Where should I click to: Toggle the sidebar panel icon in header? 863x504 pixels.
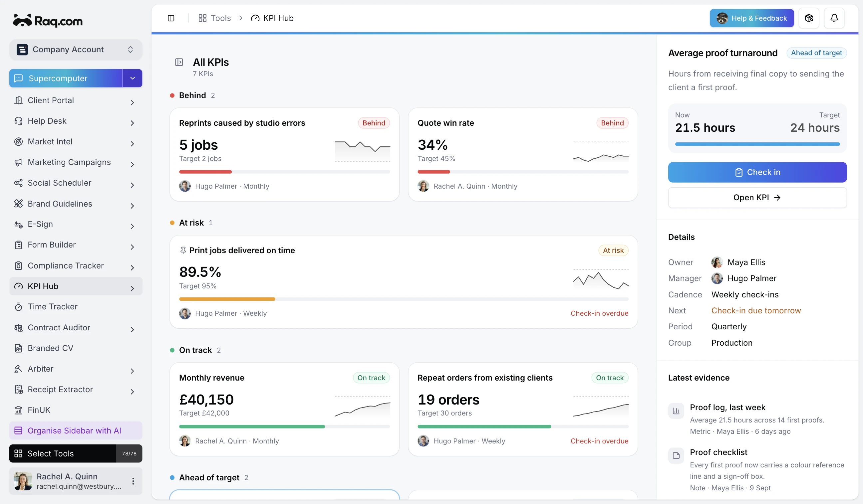(x=171, y=18)
